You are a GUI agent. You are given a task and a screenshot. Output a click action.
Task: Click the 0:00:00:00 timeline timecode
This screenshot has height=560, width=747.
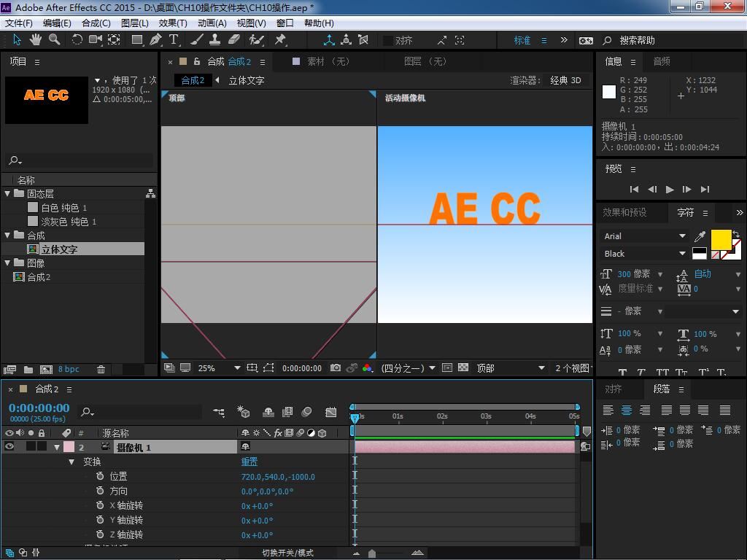[39, 408]
